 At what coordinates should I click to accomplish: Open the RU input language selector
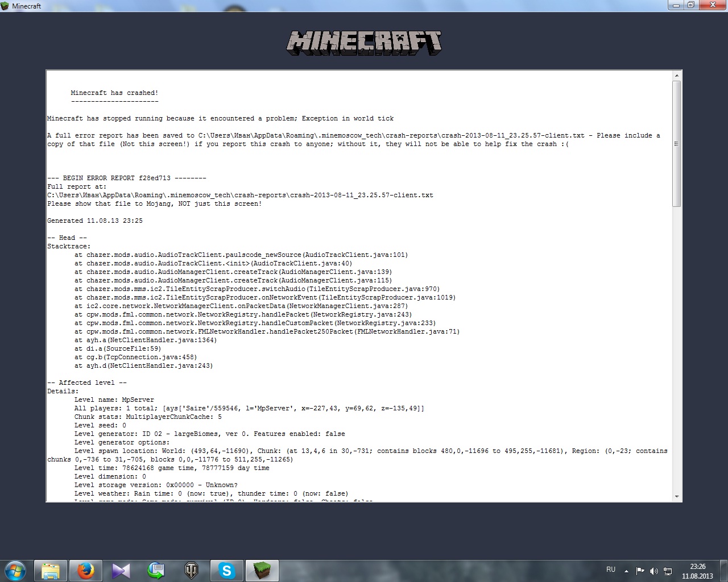click(611, 569)
